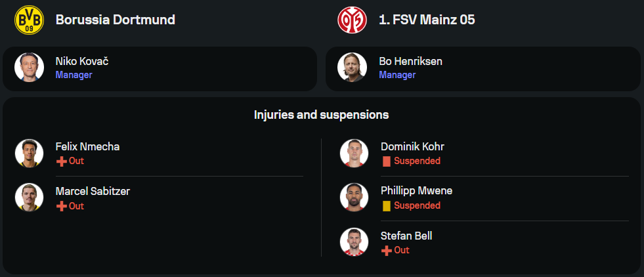Click the 1. FSV Mainz 05 crest

point(353,20)
